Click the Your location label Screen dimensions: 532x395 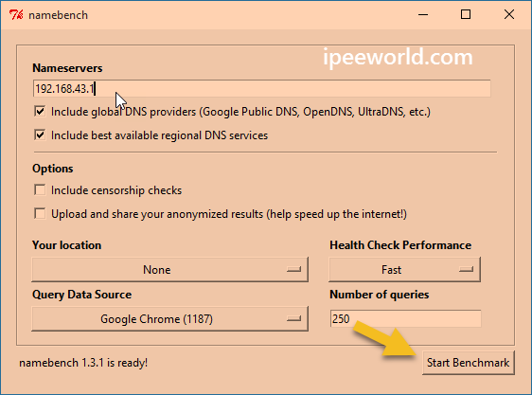pyautogui.click(x=67, y=245)
